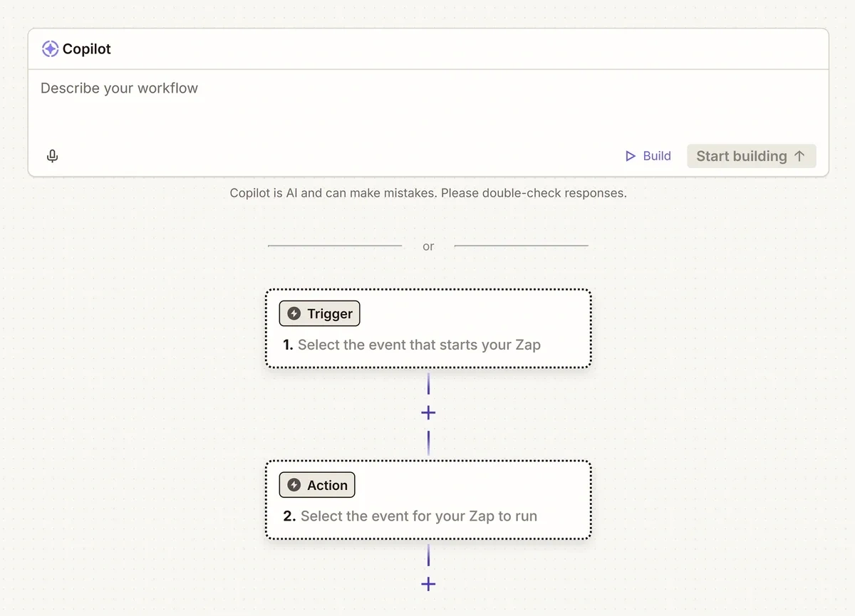Click the Trigger badge
The height and width of the screenshot is (616, 855).
[x=320, y=313]
